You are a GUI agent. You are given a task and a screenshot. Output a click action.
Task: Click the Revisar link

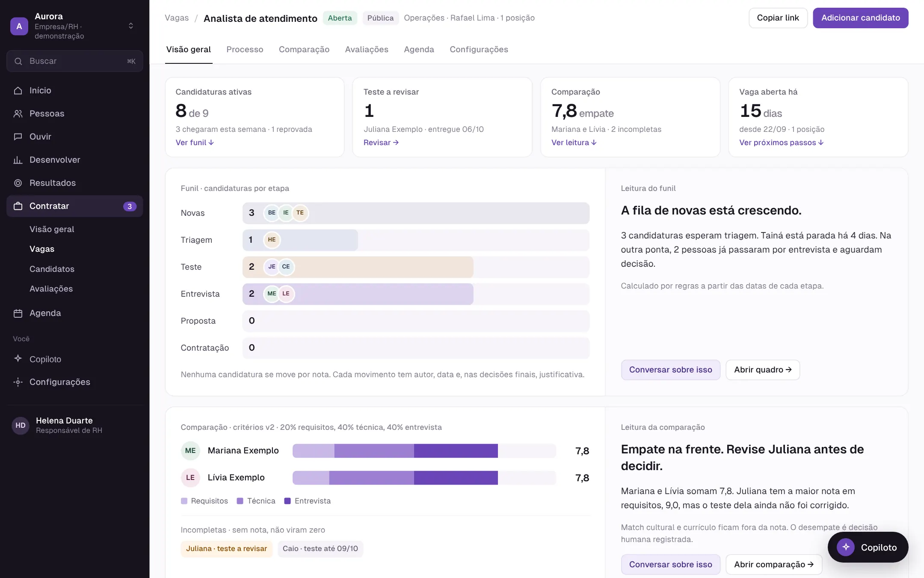click(381, 143)
